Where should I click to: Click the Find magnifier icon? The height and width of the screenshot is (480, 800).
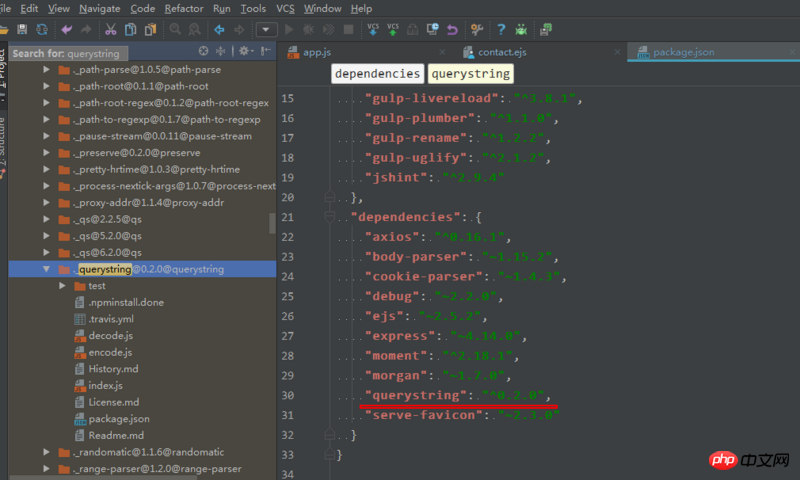[175, 30]
